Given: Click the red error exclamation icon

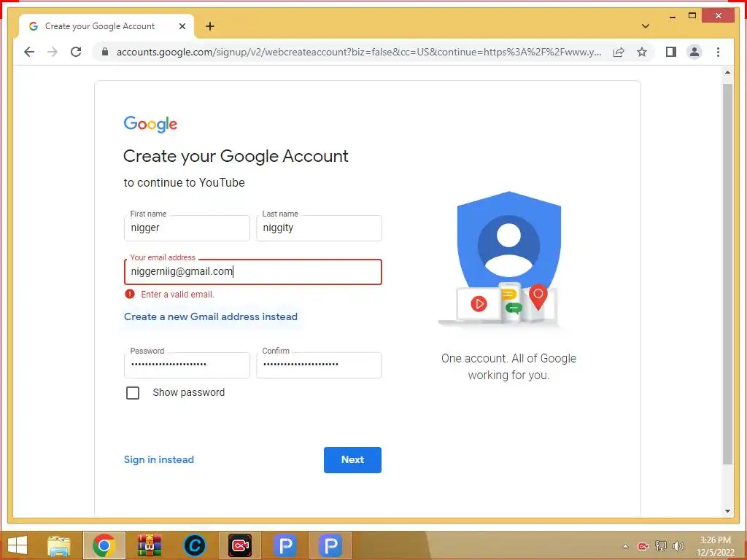Looking at the screenshot, I should tap(130, 294).
